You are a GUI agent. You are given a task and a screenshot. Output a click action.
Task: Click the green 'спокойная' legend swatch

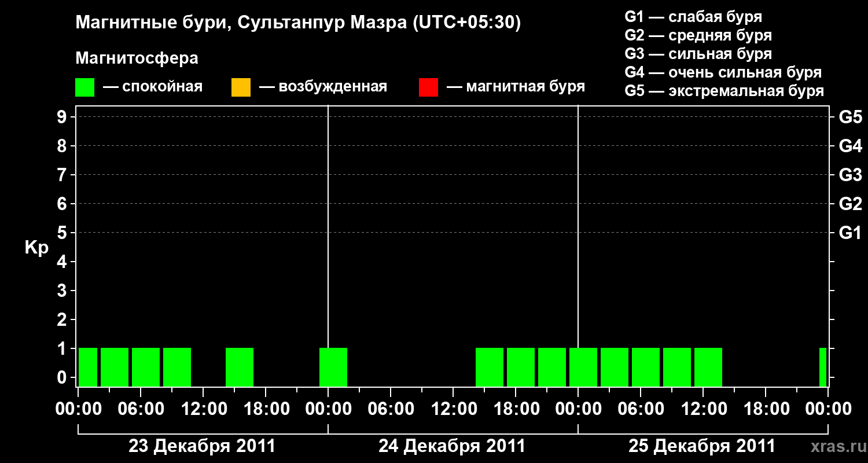[x=85, y=87]
